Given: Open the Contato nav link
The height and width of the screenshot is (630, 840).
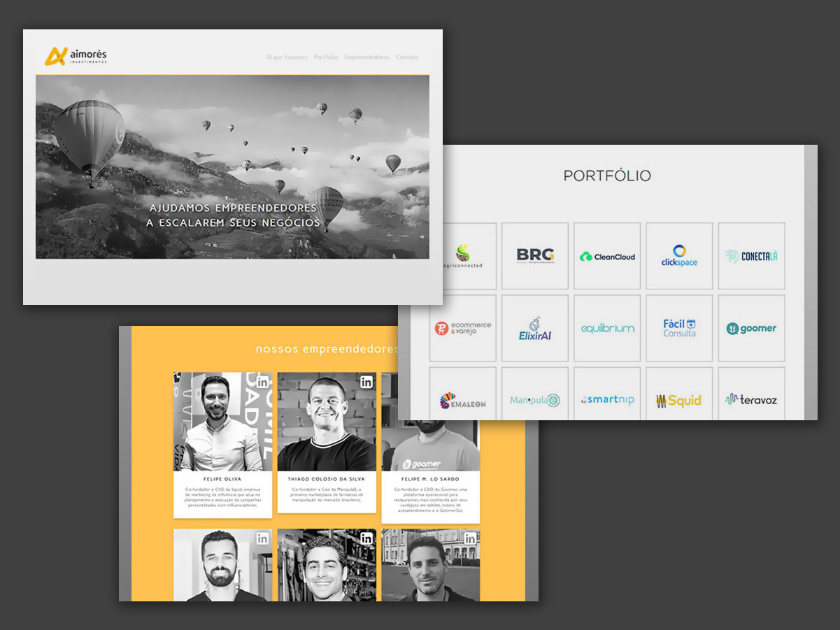Looking at the screenshot, I should click(x=407, y=57).
